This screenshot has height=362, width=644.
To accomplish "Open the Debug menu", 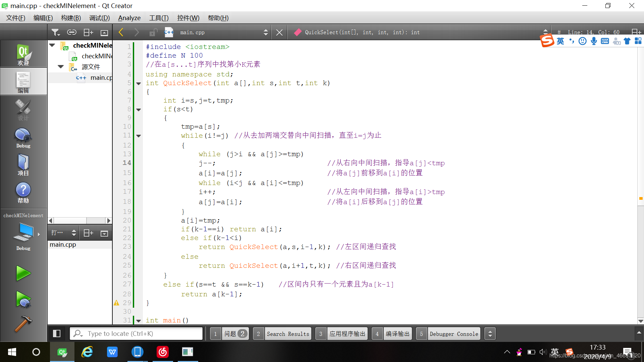I will point(100,18).
